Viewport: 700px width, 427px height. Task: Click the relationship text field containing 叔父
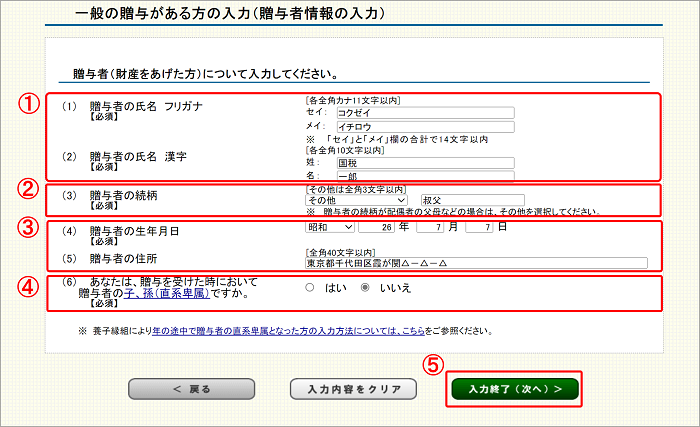tap(471, 200)
